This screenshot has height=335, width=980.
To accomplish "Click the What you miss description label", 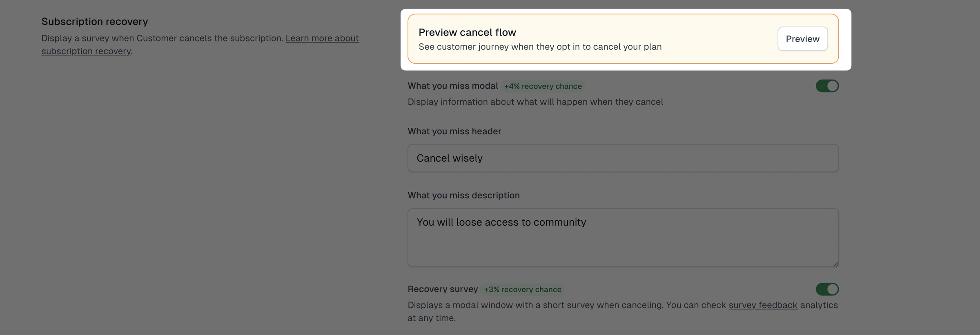I will [x=463, y=195].
